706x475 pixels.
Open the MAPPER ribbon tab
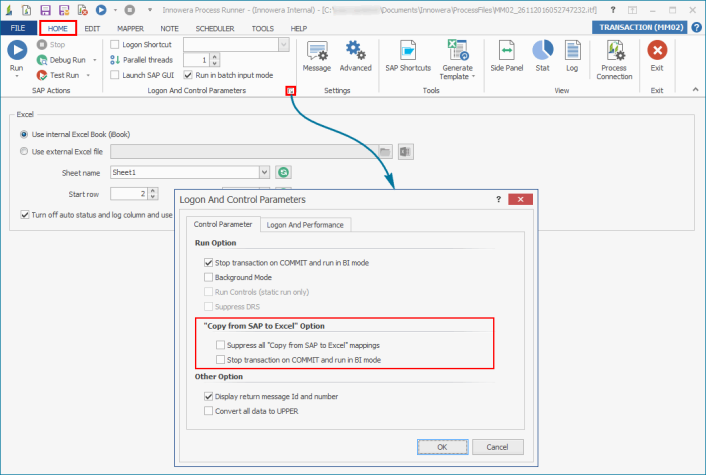click(x=130, y=29)
